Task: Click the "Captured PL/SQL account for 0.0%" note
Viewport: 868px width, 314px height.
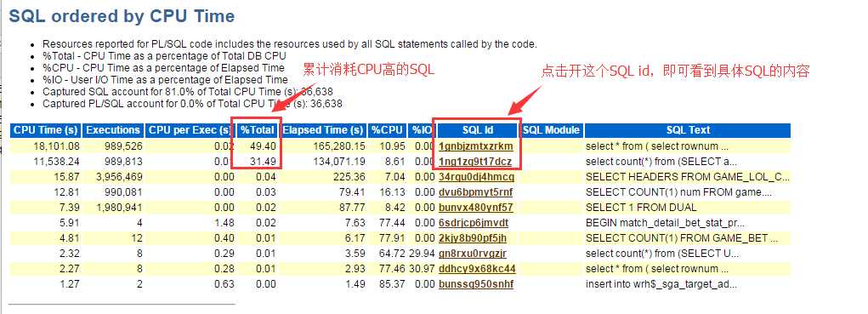Action: pos(192,104)
